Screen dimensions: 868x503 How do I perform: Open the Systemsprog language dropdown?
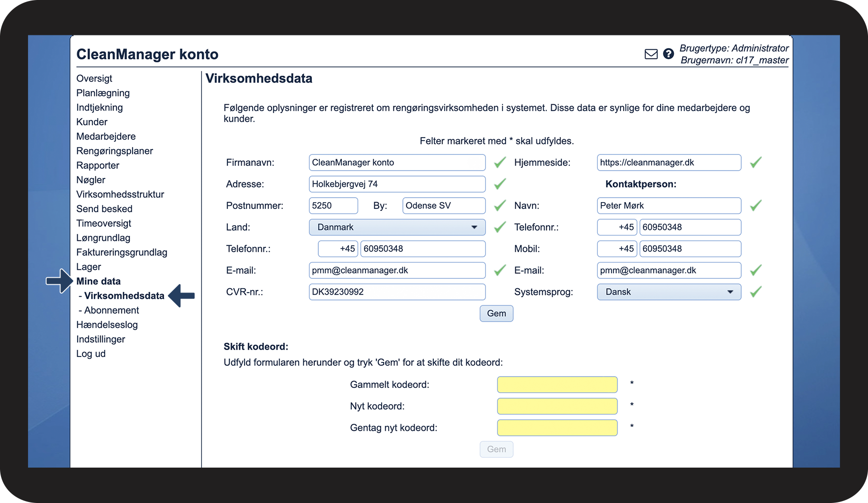669,292
